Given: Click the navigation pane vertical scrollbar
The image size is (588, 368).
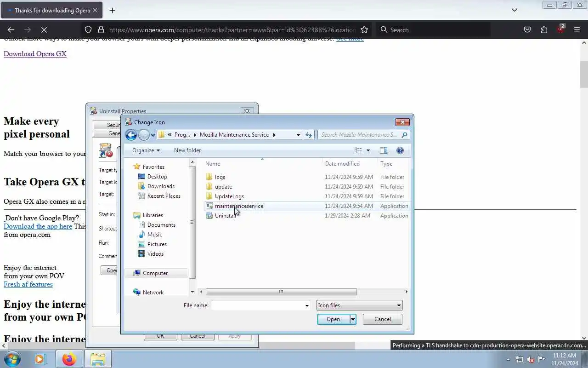Looking at the screenshot, I should click(192, 222).
